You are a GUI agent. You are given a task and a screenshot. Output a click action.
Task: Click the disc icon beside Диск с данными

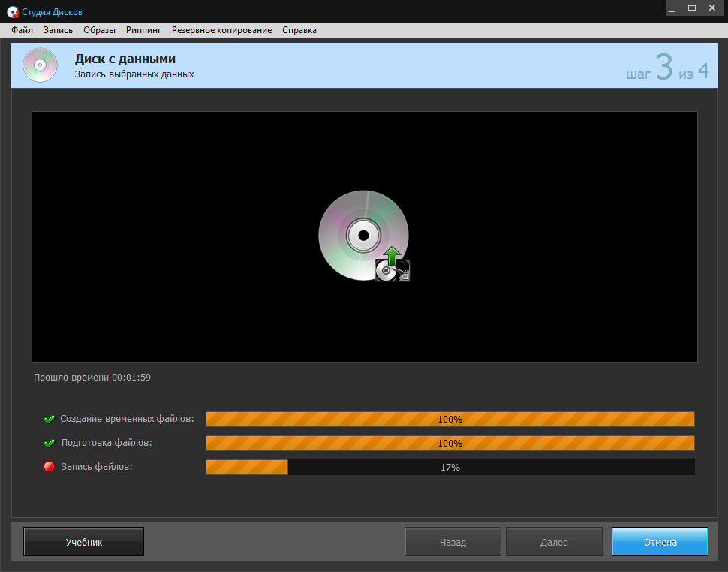pos(40,65)
